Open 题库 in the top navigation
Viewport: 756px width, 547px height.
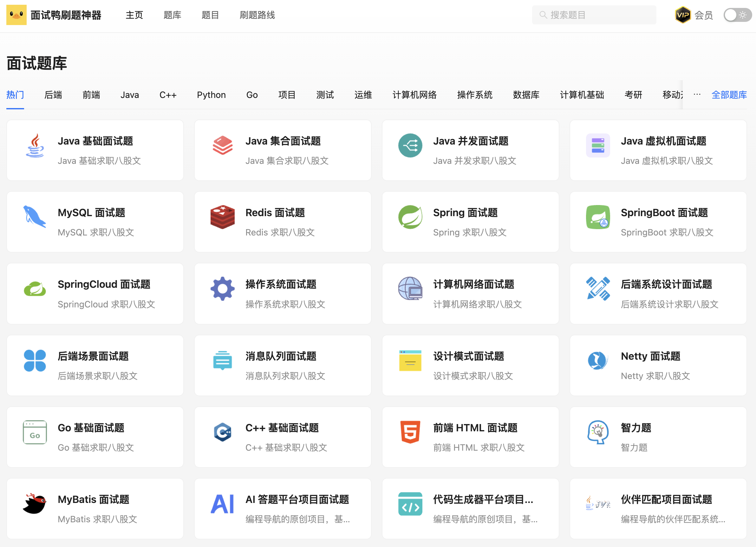tap(172, 15)
